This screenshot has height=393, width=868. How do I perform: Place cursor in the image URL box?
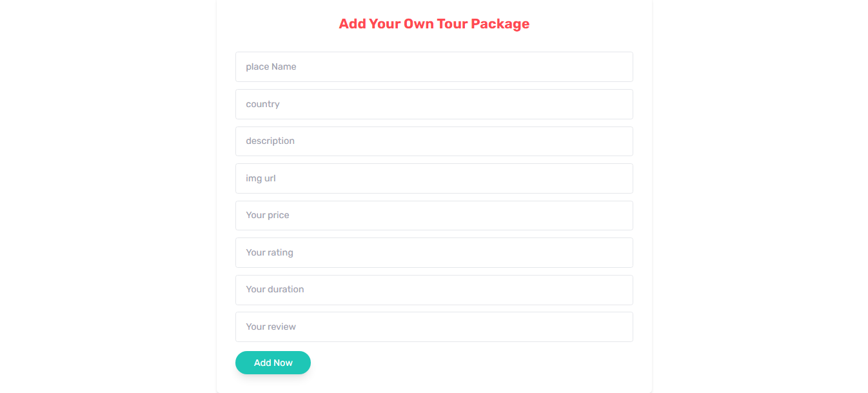(434, 178)
